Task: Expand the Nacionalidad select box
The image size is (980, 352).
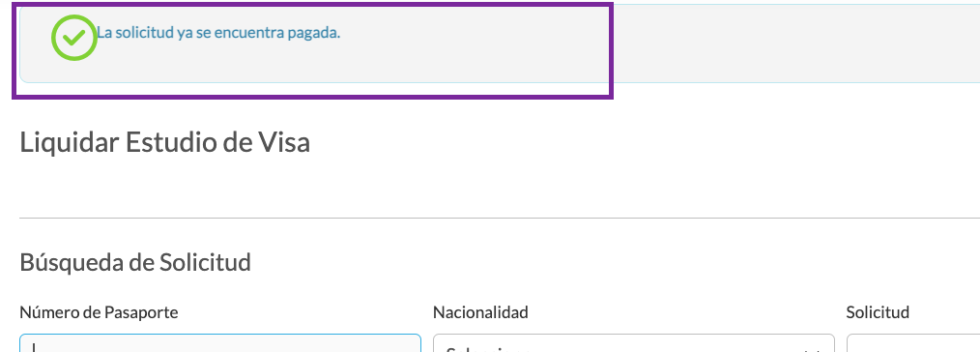Action: pyautogui.click(x=634, y=343)
